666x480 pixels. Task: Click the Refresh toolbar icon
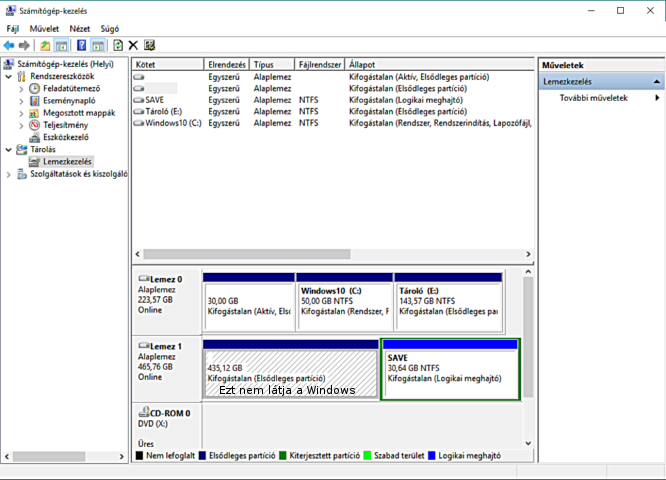(118, 45)
